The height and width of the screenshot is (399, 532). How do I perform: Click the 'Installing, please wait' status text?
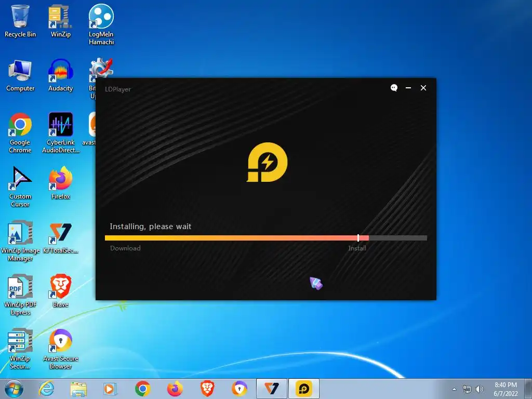(x=150, y=227)
